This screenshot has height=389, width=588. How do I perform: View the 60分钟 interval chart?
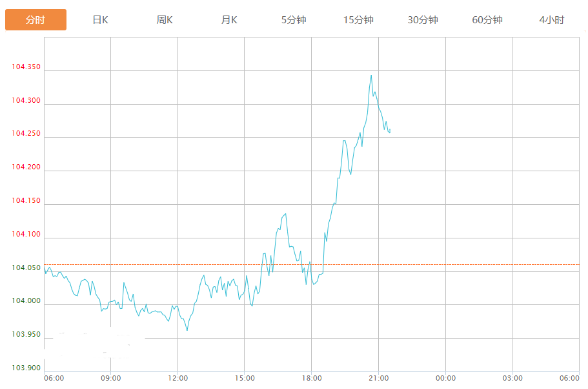tap(487, 20)
